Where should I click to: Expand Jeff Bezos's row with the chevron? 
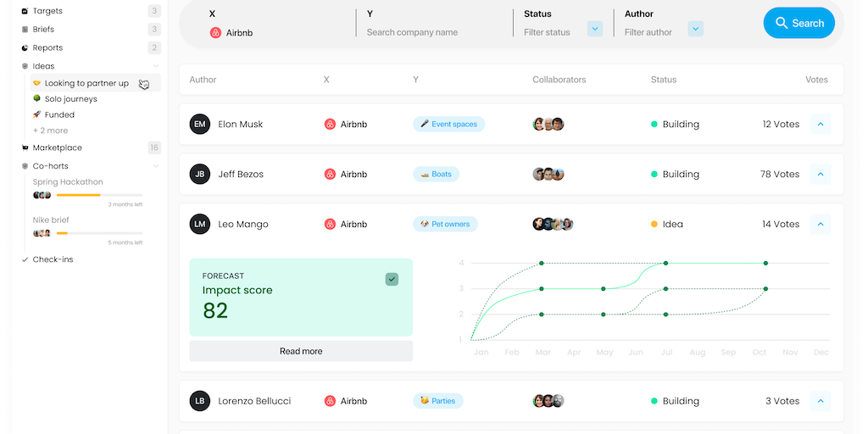(x=821, y=174)
